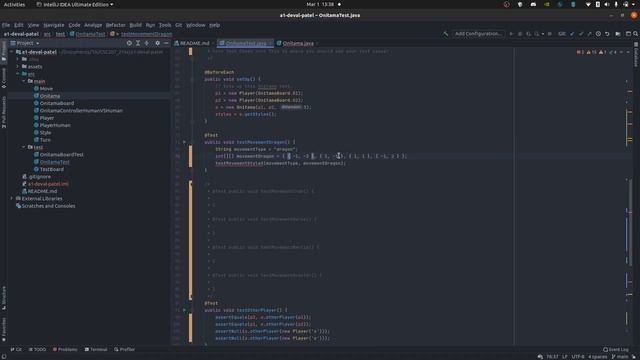
Task: Collapse the src folder
Action: tap(18, 74)
